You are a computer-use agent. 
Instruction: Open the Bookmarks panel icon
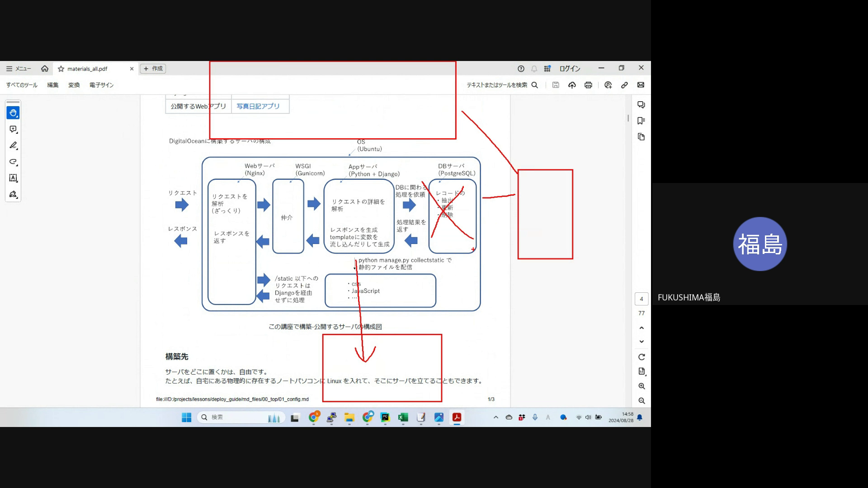[x=641, y=121]
